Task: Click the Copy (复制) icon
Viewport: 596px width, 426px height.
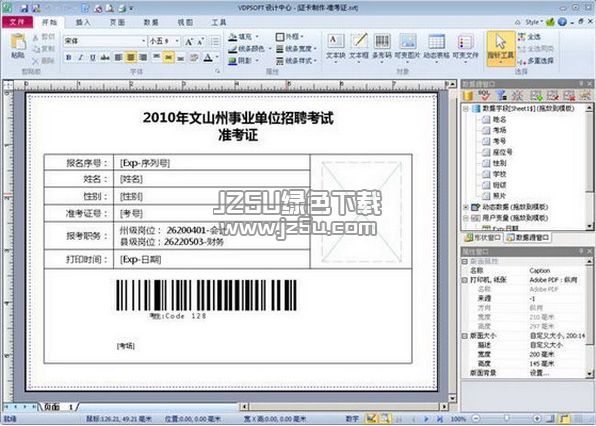Action: point(36,49)
